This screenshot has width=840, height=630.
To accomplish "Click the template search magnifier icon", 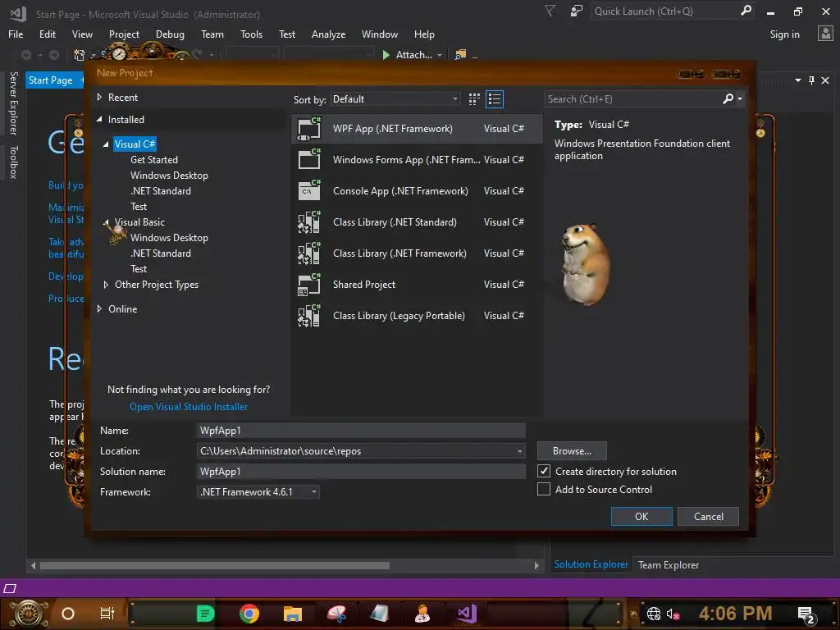I will click(728, 98).
